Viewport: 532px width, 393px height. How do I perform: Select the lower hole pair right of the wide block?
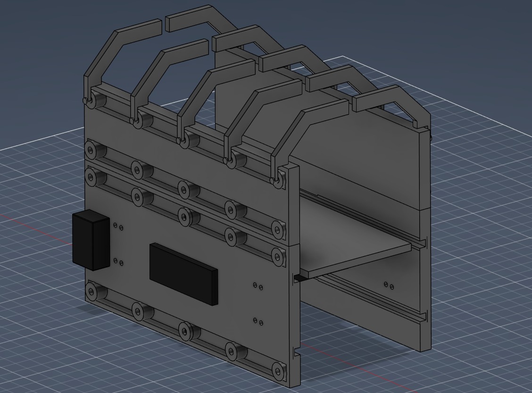(258, 321)
